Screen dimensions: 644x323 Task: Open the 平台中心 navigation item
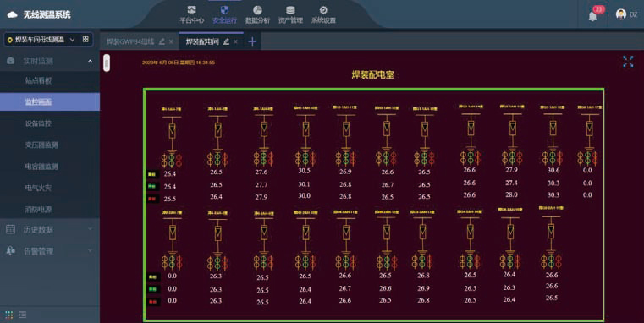(191, 14)
